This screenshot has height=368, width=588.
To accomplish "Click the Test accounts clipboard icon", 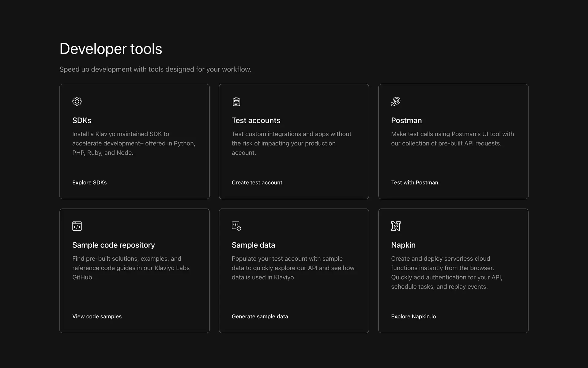I will (x=236, y=102).
